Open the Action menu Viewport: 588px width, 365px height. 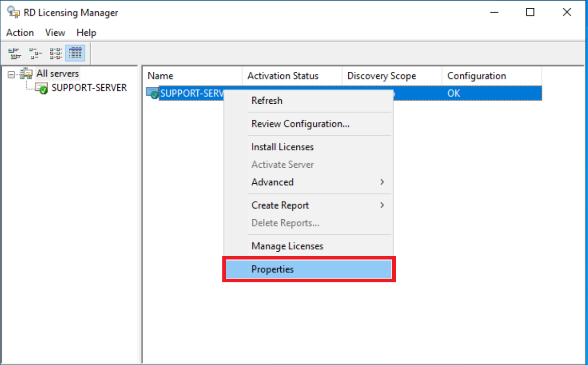(20, 32)
